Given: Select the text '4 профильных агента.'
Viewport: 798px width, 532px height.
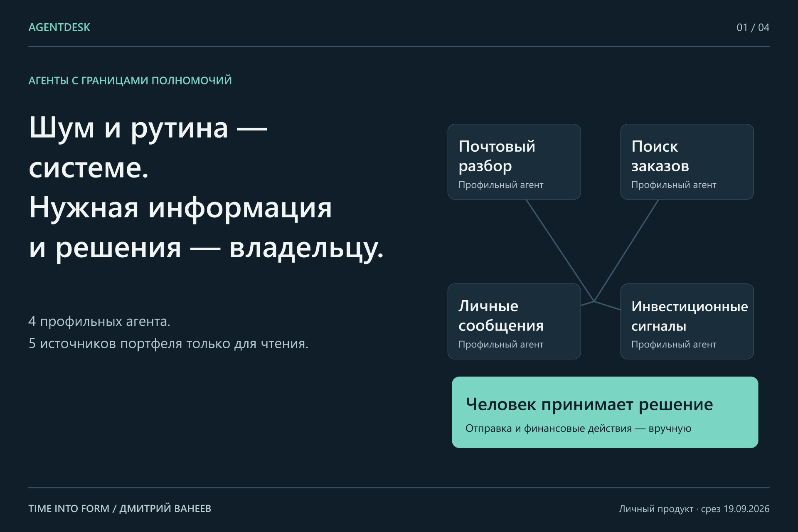Looking at the screenshot, I should [x=99, y=321].
